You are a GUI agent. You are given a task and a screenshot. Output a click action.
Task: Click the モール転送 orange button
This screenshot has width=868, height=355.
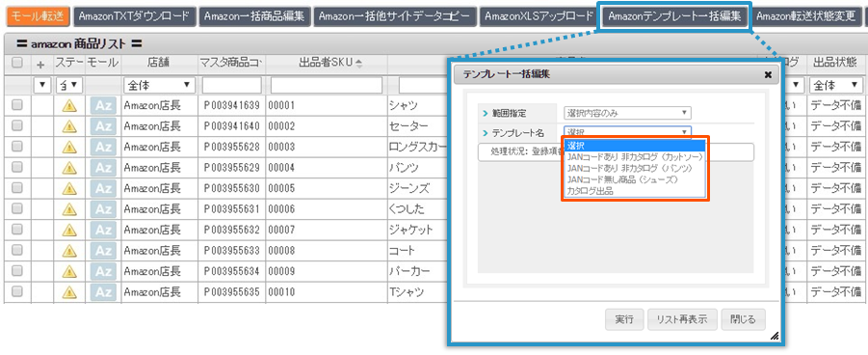[39, 16]
